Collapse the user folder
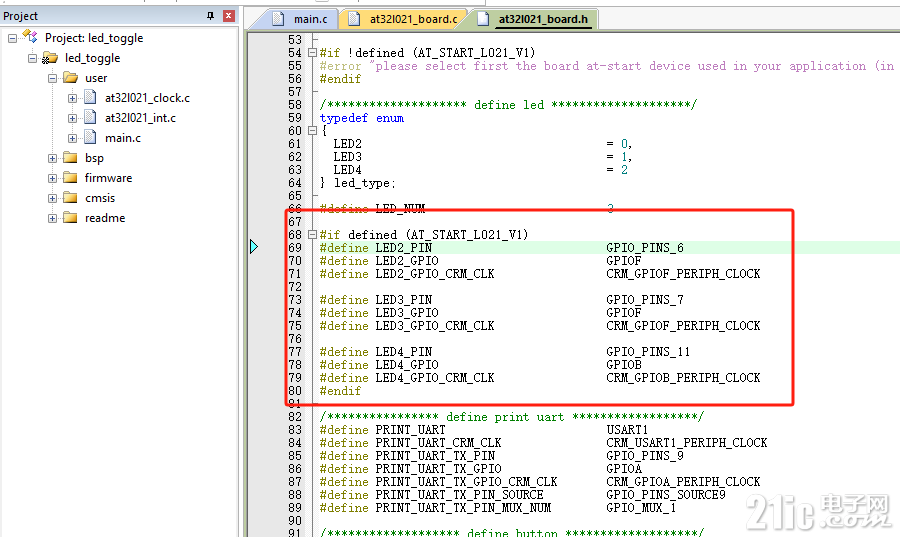The image size is (900, 537). 52,78
